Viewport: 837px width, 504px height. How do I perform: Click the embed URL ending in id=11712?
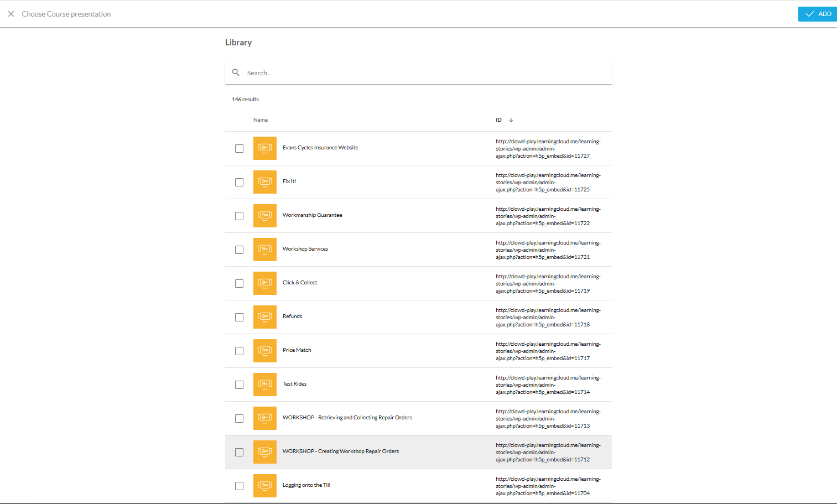click(548, 453)
